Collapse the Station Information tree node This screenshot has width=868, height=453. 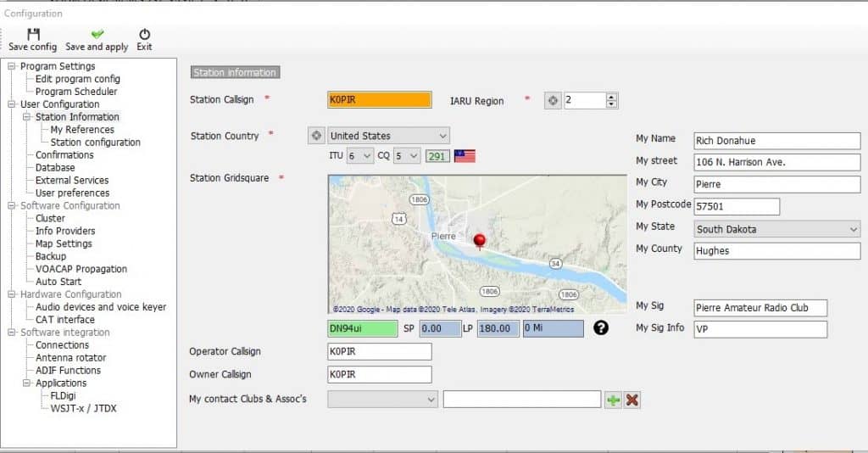(x=27, y=117)
